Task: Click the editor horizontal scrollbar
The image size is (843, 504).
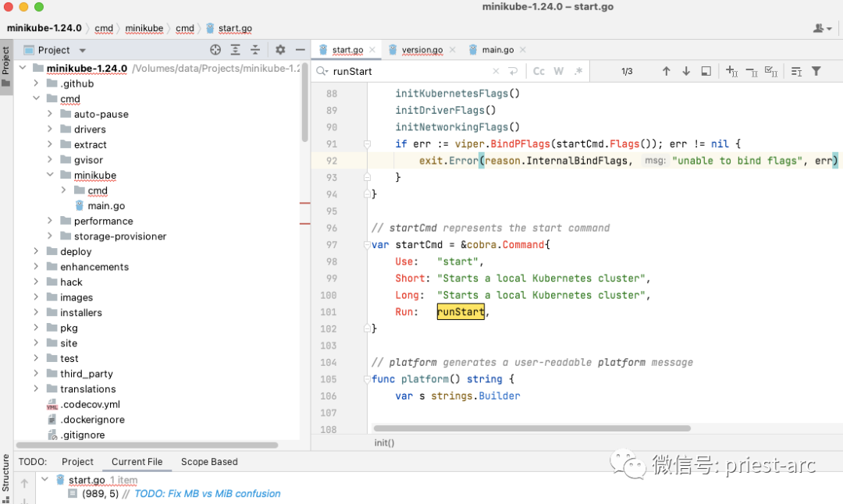Action: tap(531, 428)
